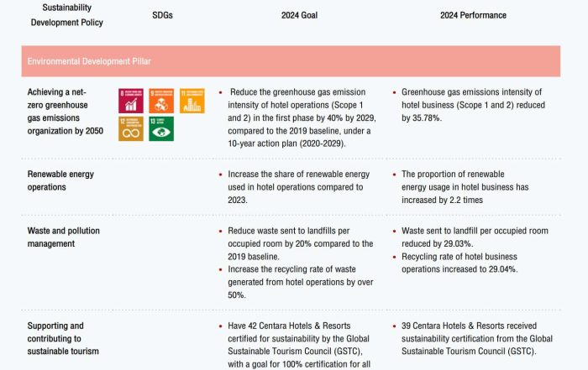This screenshot has height=370, width=588.
Task: Click the SDGs column header
Action: click(x=162, y=15)
